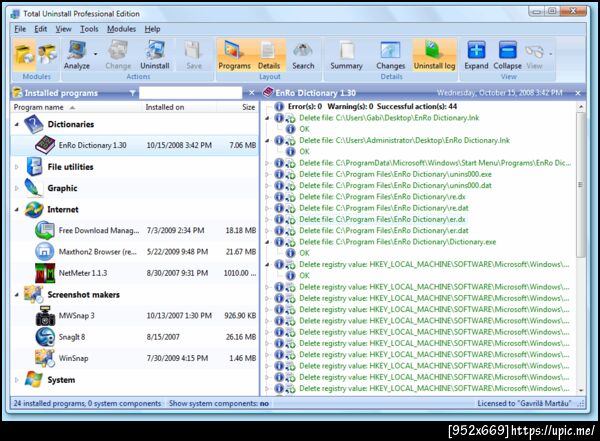Screen dimensions: 600x441
Task: Select the Installed Programs module icon
Action: click(x=24, y=54)
